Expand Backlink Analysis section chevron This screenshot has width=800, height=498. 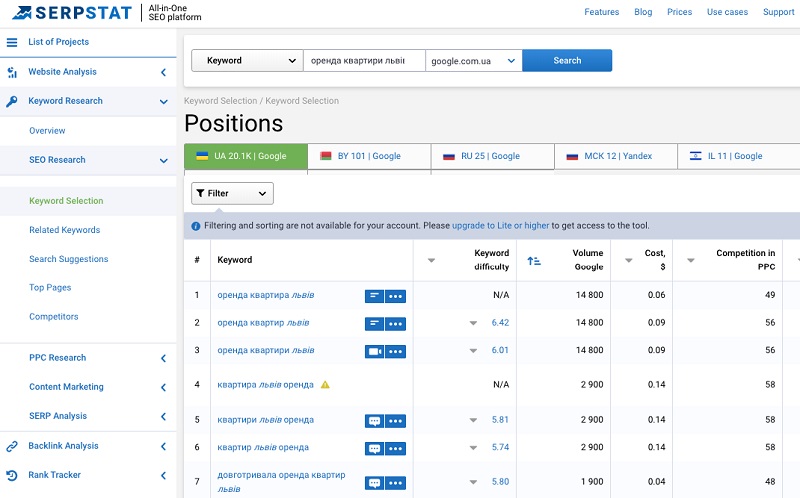[x=163, y=446]
